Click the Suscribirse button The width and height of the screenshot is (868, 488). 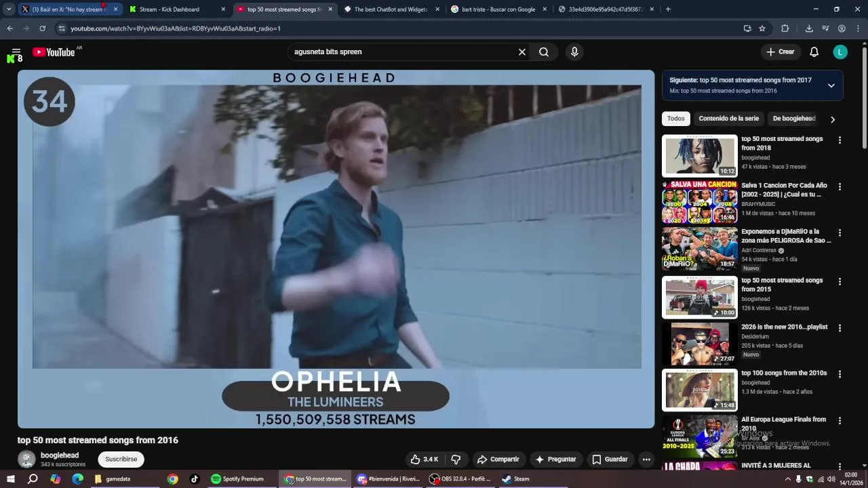(121, 459)
